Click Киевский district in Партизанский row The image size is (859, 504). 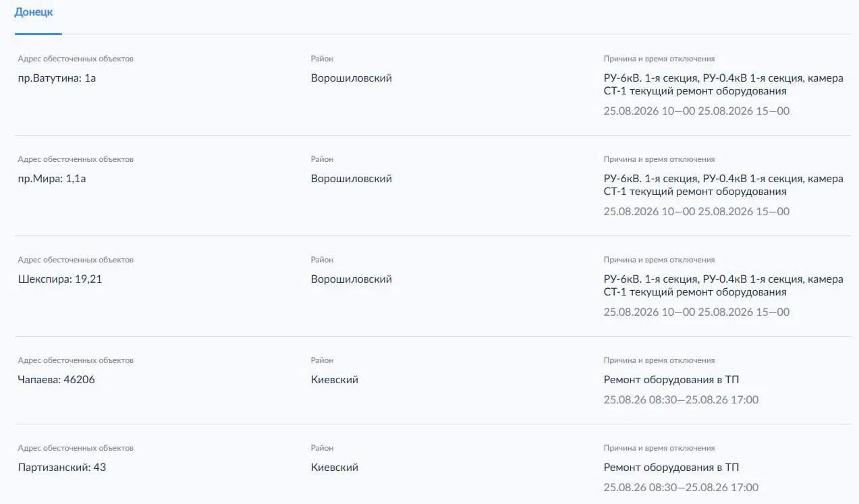coord(335,468)
